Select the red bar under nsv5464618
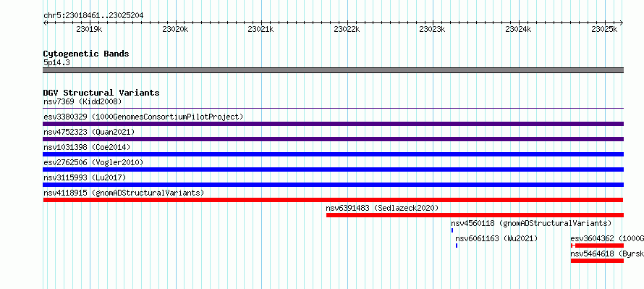644x289 pixels. point(598,261)
